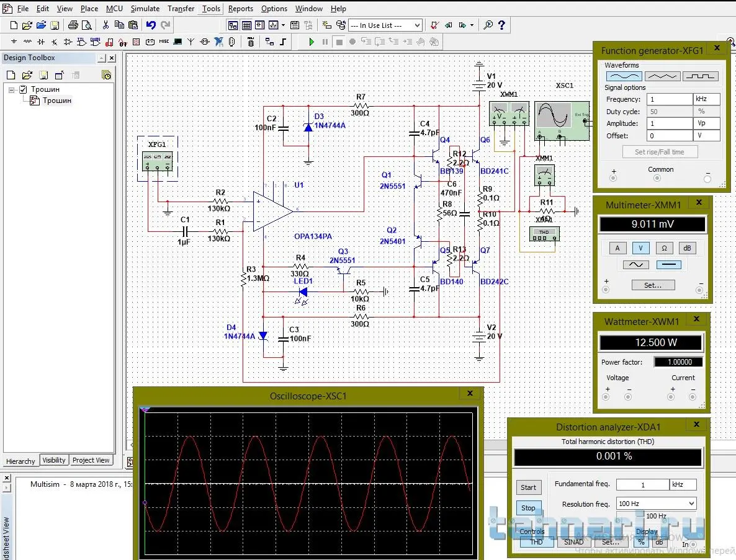Click the Amplitude field in Function generator

point(669,123)
